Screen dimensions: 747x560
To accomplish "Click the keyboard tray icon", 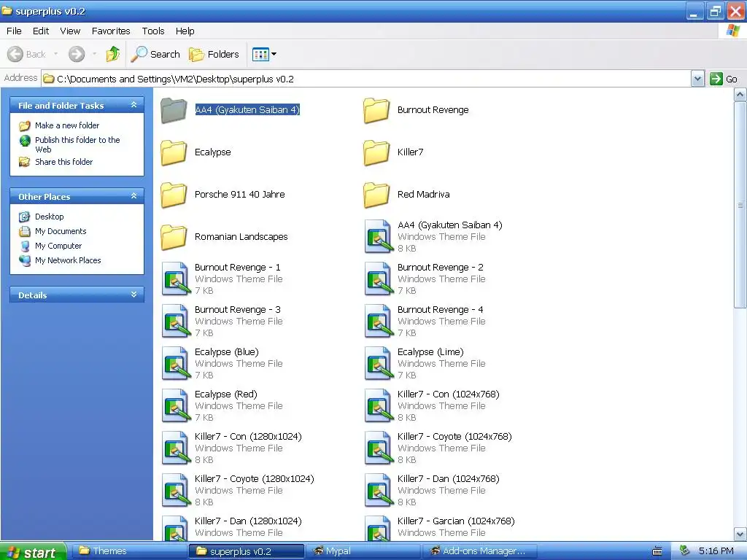I will click(657, 551).
